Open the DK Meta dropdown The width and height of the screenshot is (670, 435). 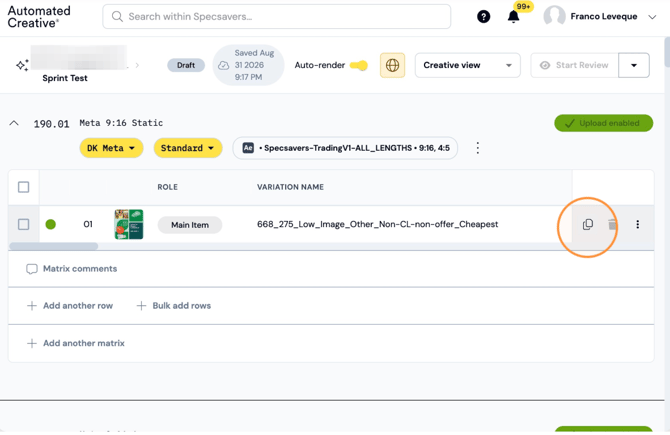click(111, 148)
